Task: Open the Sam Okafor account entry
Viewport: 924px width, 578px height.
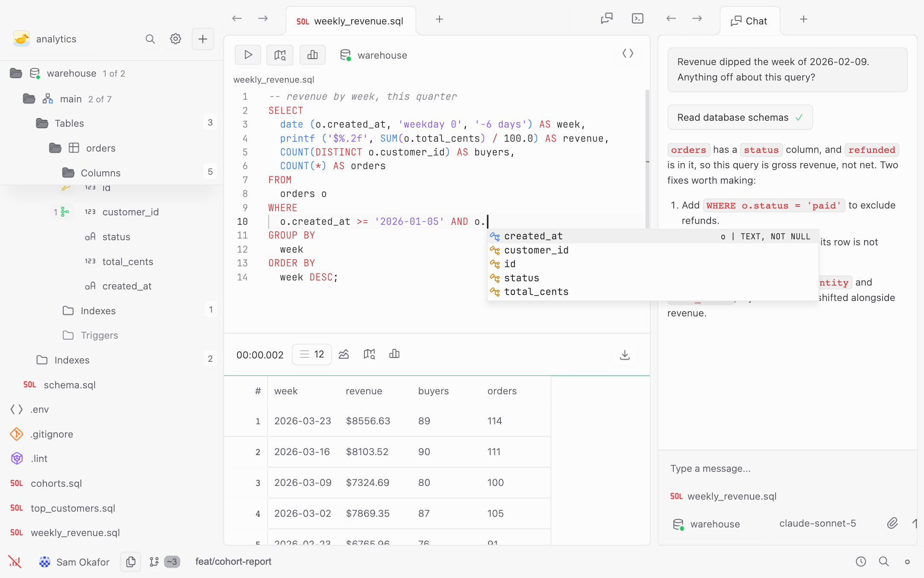Action: 74,562
